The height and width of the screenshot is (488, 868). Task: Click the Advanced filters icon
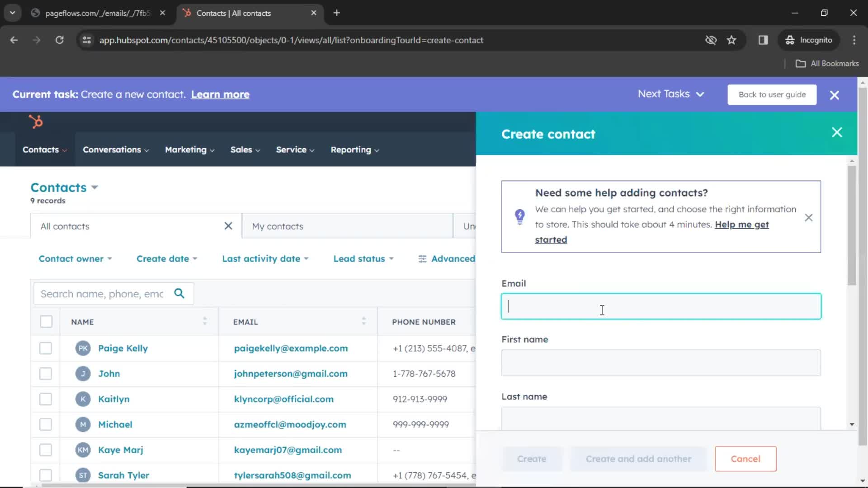(x=422, y=259)
